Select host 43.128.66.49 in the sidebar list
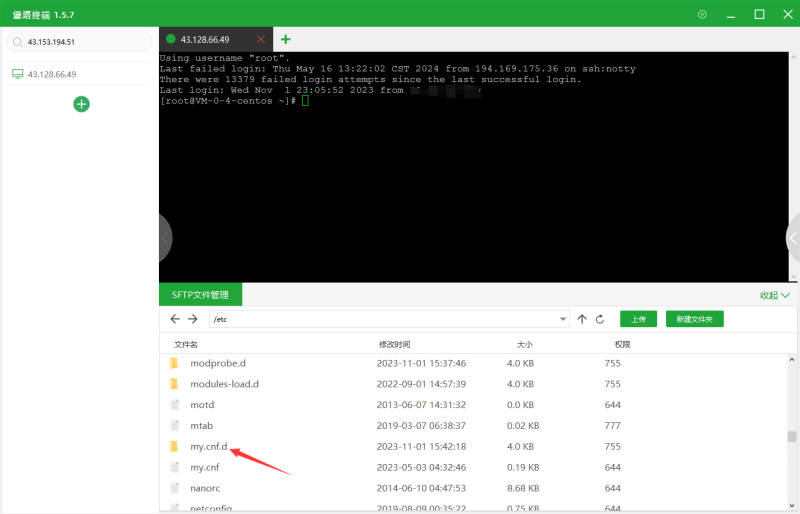 pos(79,74)
